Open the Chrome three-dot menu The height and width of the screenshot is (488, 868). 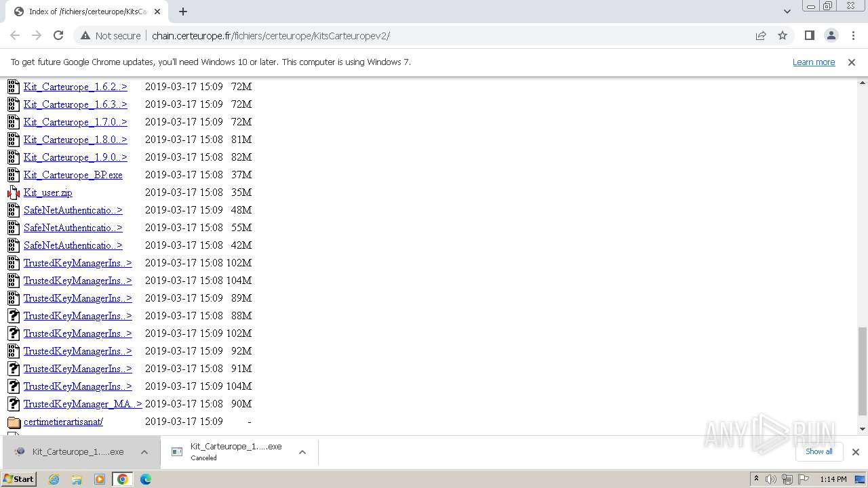[x=853, y=35]
